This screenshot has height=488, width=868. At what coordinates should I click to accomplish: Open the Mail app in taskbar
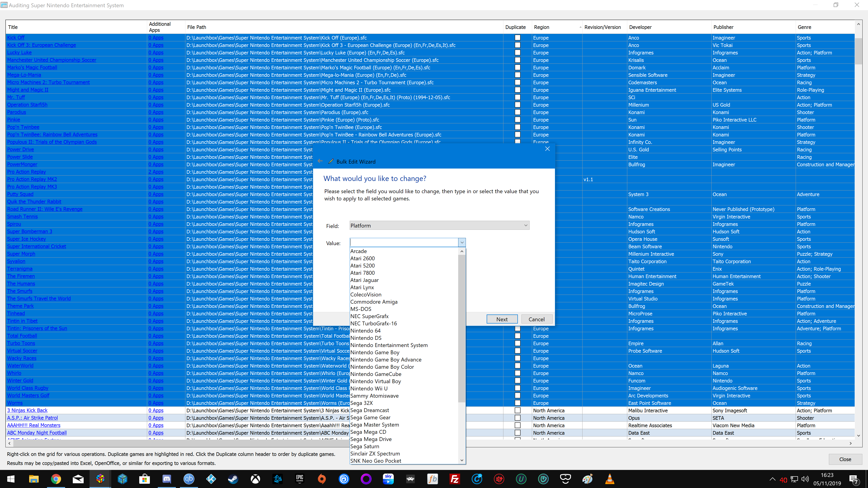[78, 479]
